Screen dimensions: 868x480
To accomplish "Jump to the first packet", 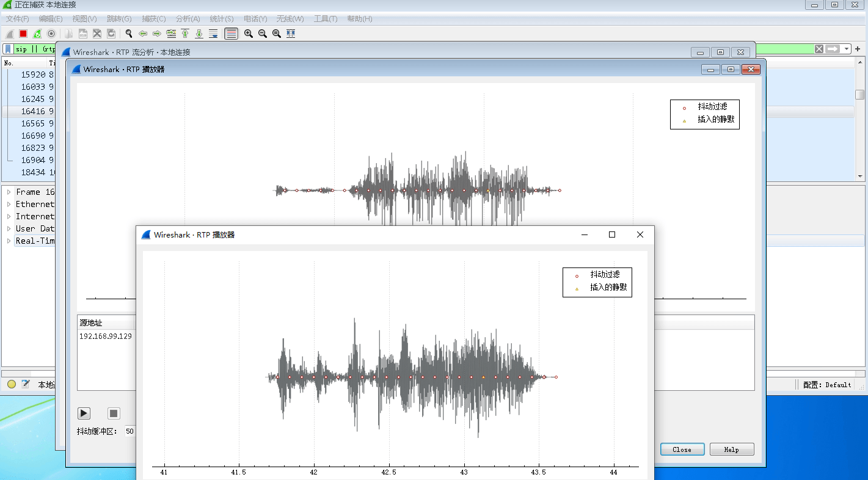I will [185, 34].
